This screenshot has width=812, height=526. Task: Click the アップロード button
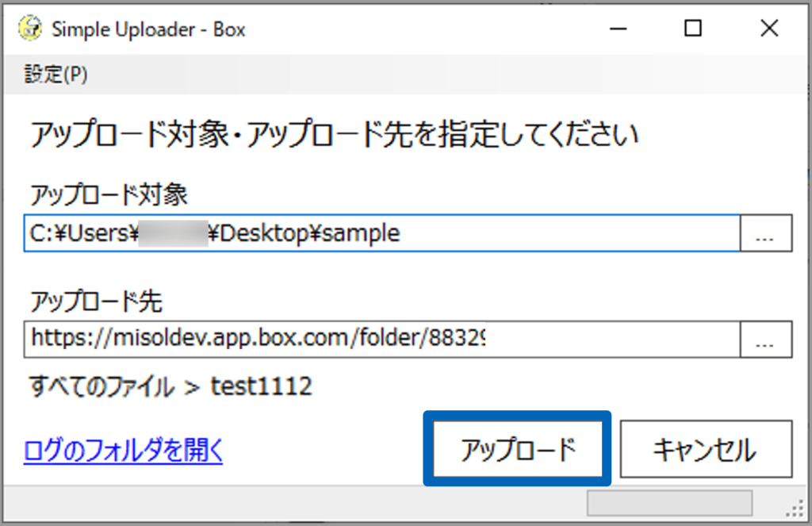518,450
